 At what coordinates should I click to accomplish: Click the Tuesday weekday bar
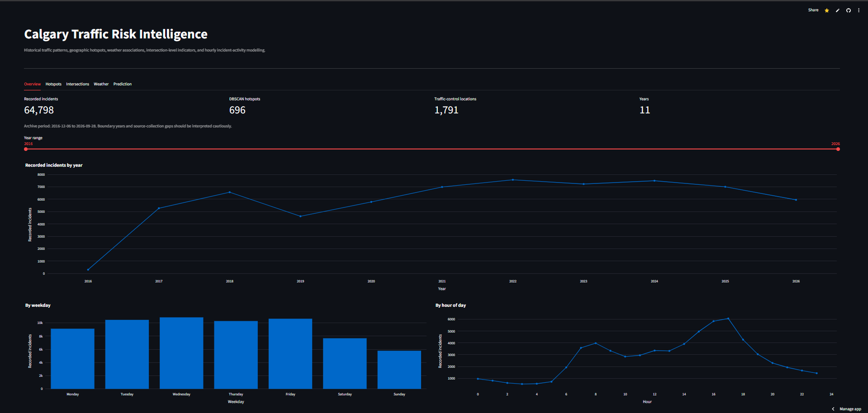coord(127,354)
